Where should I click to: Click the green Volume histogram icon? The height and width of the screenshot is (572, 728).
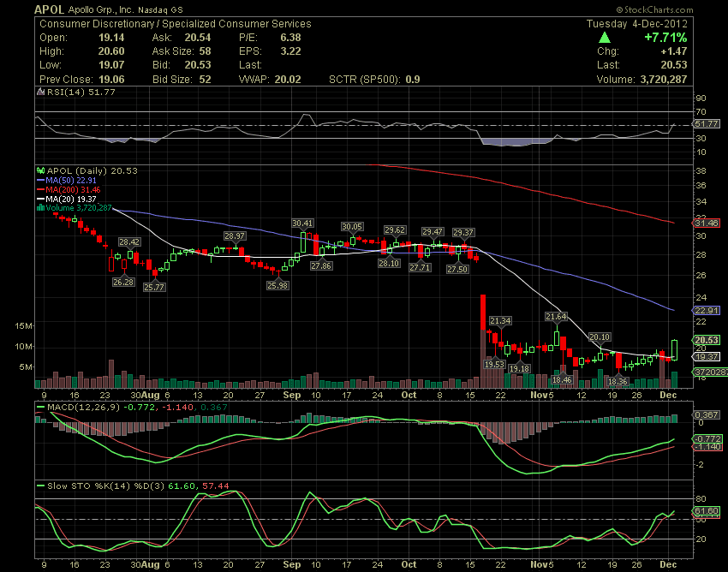[40, 206]
